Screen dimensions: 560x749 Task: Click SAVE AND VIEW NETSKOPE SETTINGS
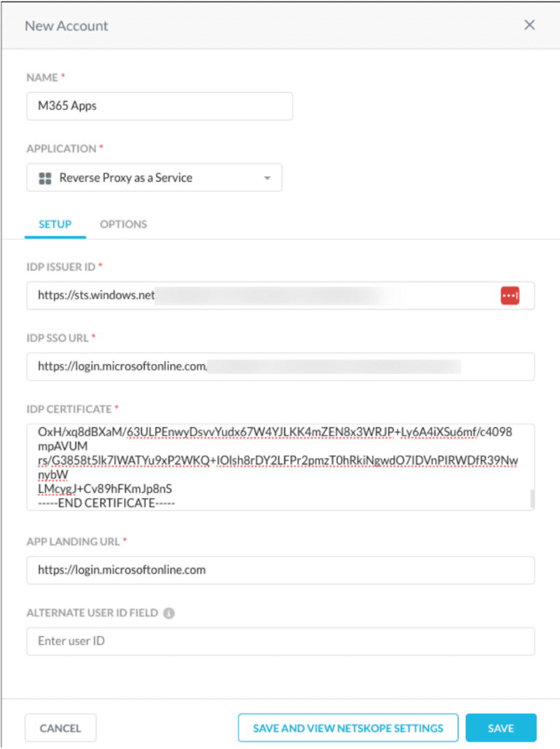tap(348, 727)
